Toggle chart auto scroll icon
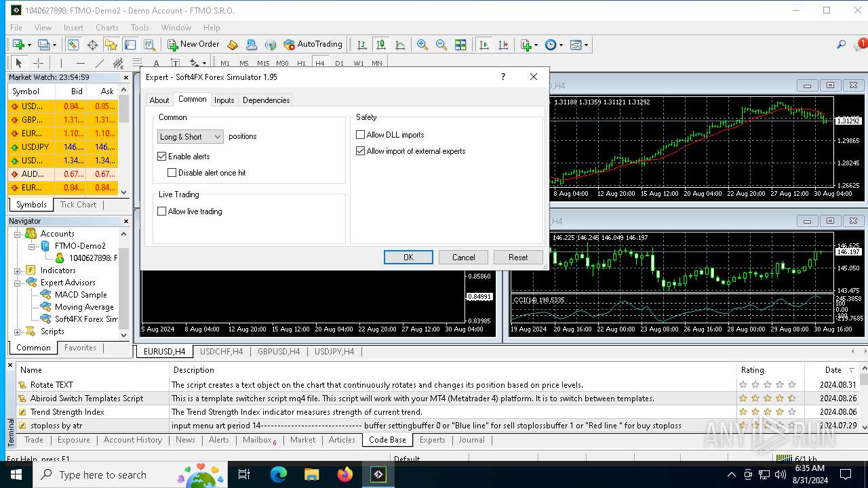 coord(484,45)
